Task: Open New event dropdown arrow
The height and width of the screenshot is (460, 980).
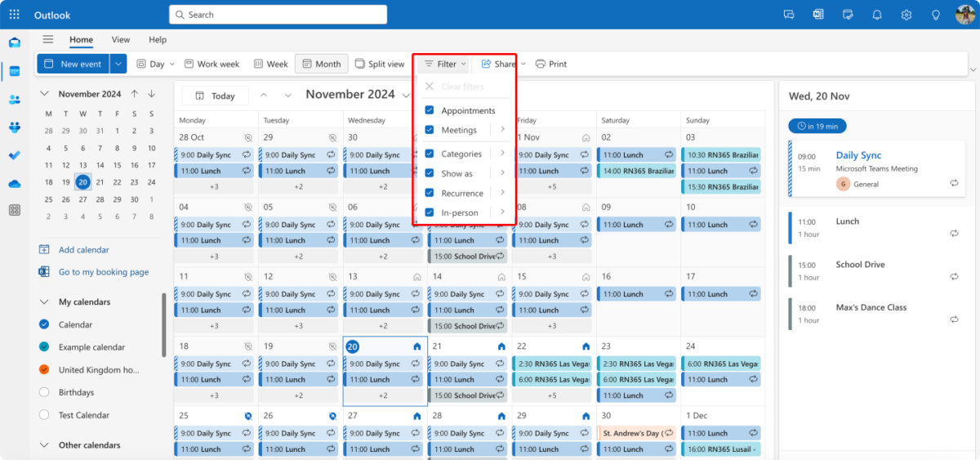Action: (118, 64)
